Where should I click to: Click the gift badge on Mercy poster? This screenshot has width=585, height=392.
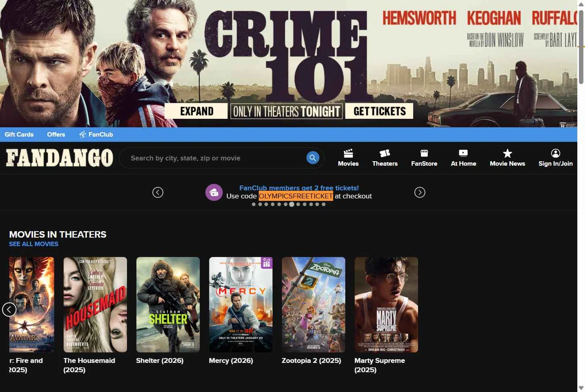click(266, 263)
